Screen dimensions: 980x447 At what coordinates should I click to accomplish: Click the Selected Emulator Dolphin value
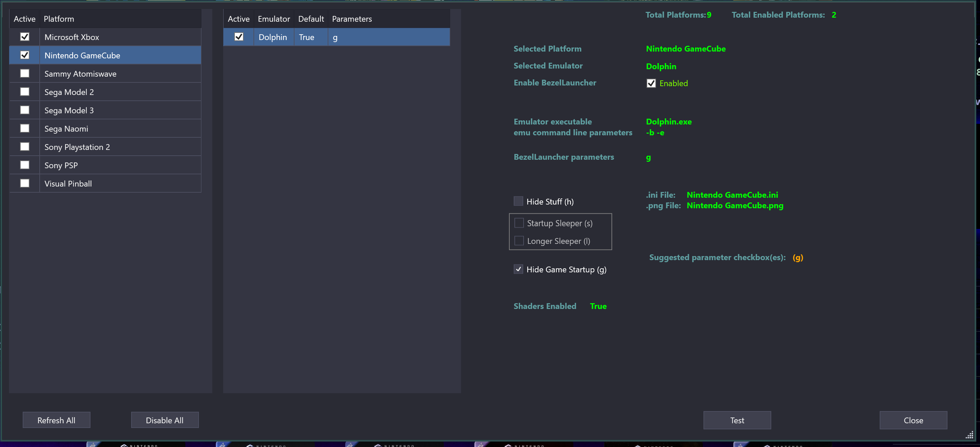point(661,66)
